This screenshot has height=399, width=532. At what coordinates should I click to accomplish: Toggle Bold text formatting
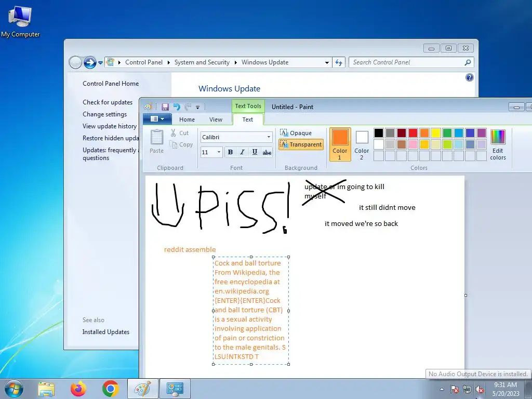click(230, 152)
